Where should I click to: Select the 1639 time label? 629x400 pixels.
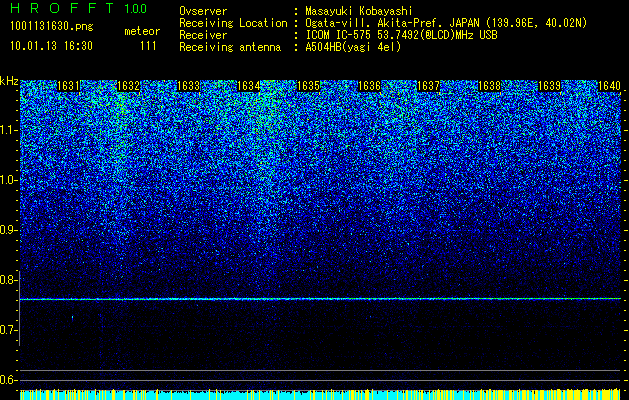click(x=549, y=86)
